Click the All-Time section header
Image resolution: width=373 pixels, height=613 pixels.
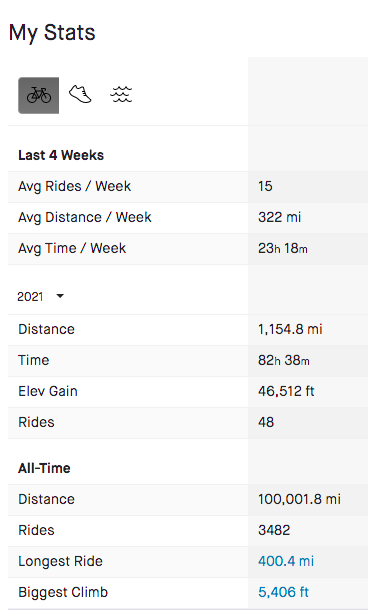44,468
